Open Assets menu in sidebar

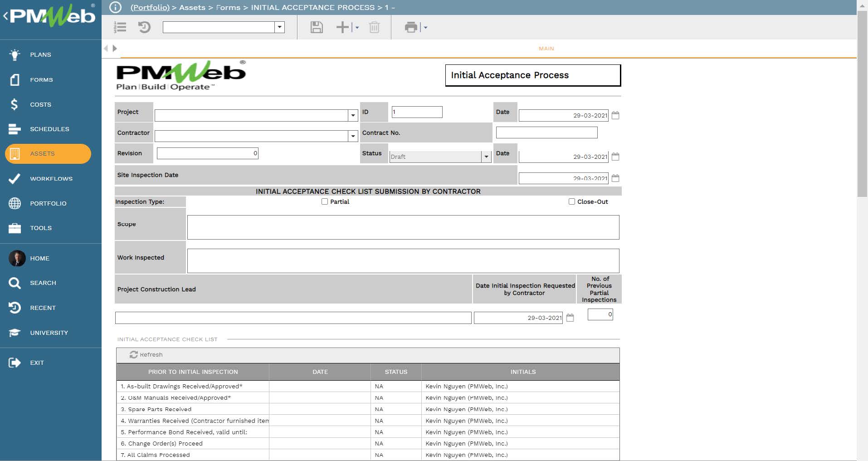(48, 154)
